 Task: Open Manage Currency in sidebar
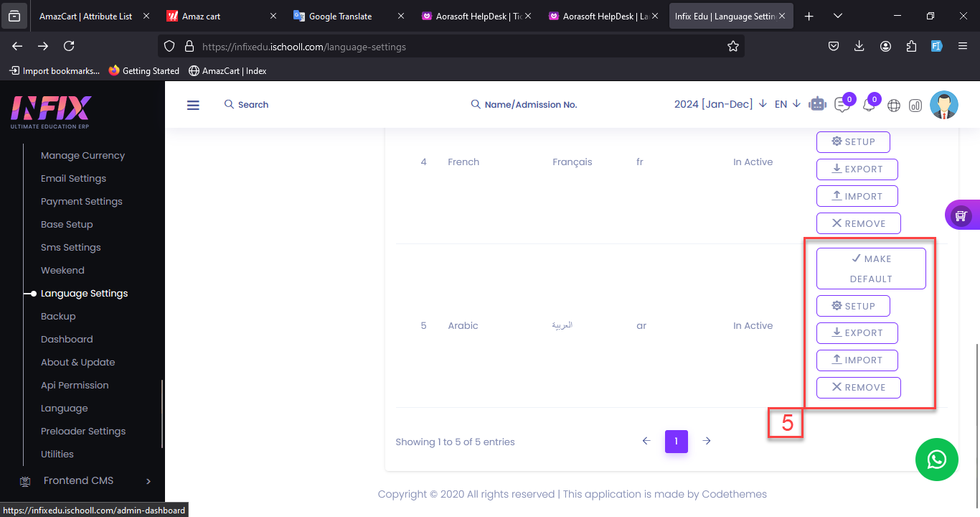tap(83, 155)
